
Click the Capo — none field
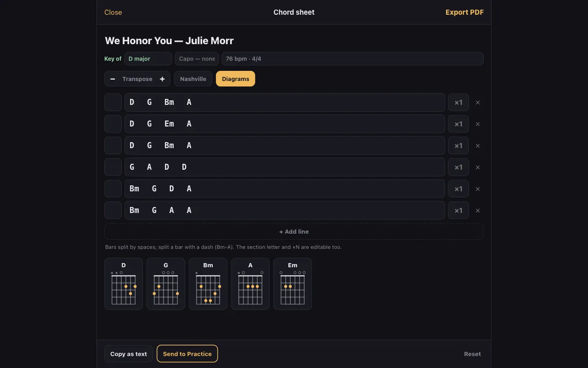tap(197, 59)
